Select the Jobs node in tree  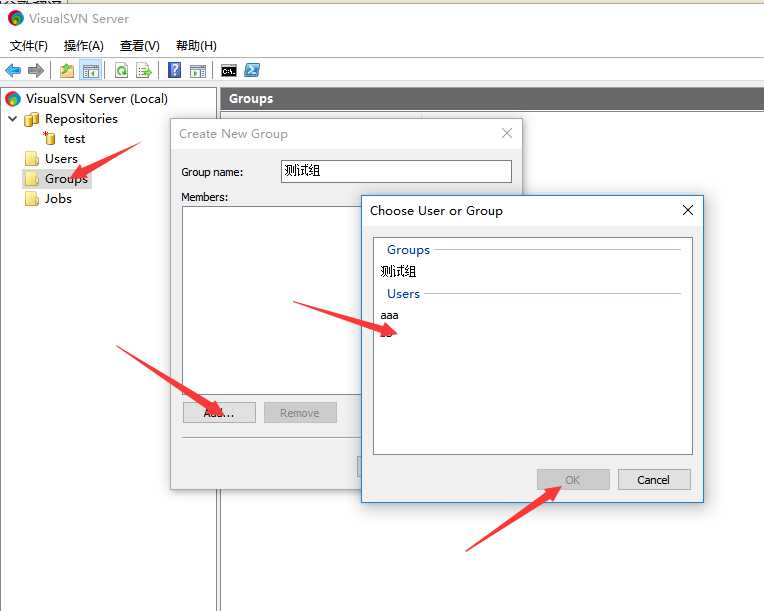pos(58,199)
